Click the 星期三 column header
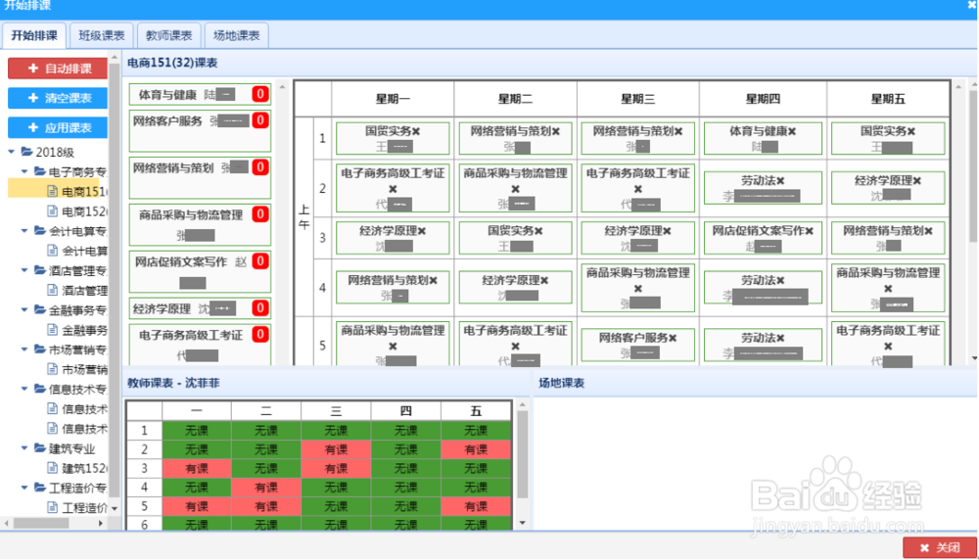Screen dimensions: 979x560 [x=637, y=99]
